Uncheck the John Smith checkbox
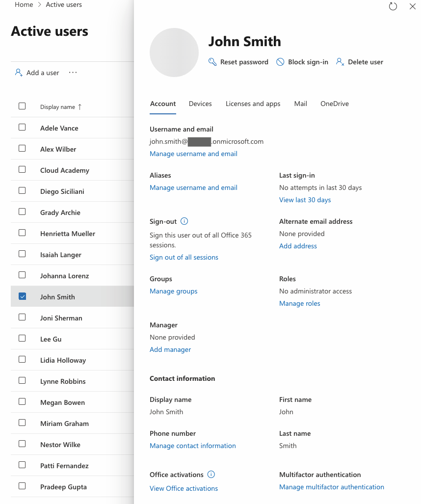This screenshot has height=504, width=421. coord(22,296)
